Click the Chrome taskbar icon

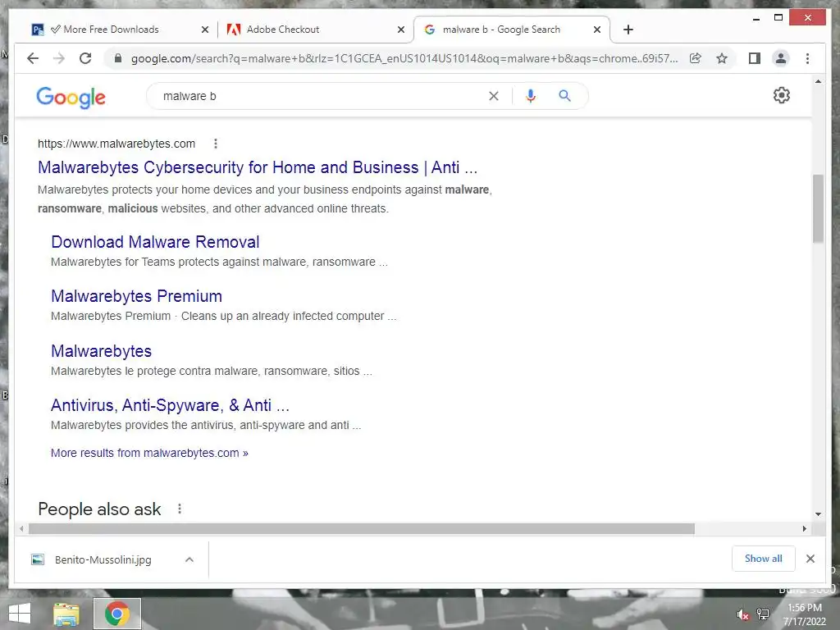click(116, 614)
